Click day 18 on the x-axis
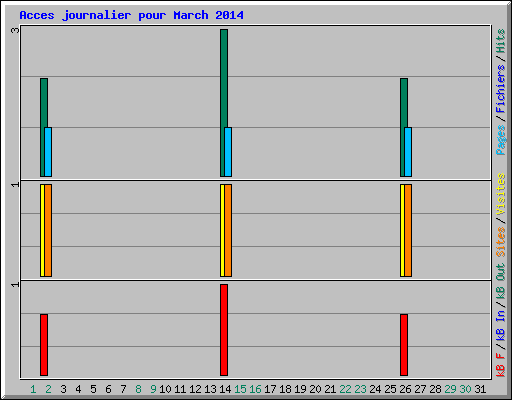 click(285, 389)
